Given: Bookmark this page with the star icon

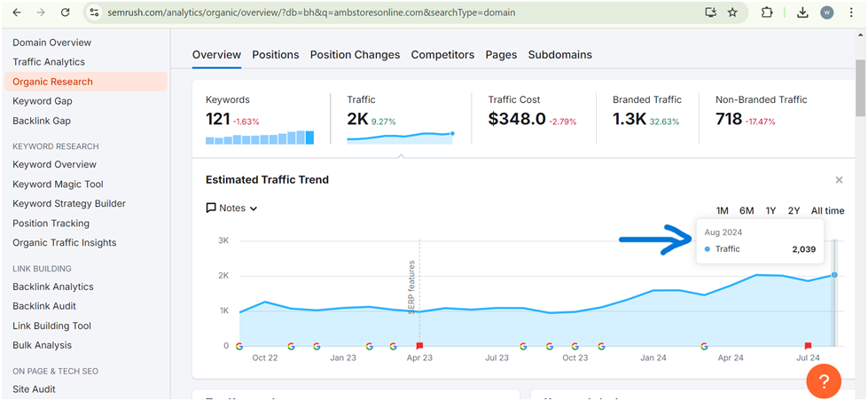Looking at the screenshot, I should 732,12.
